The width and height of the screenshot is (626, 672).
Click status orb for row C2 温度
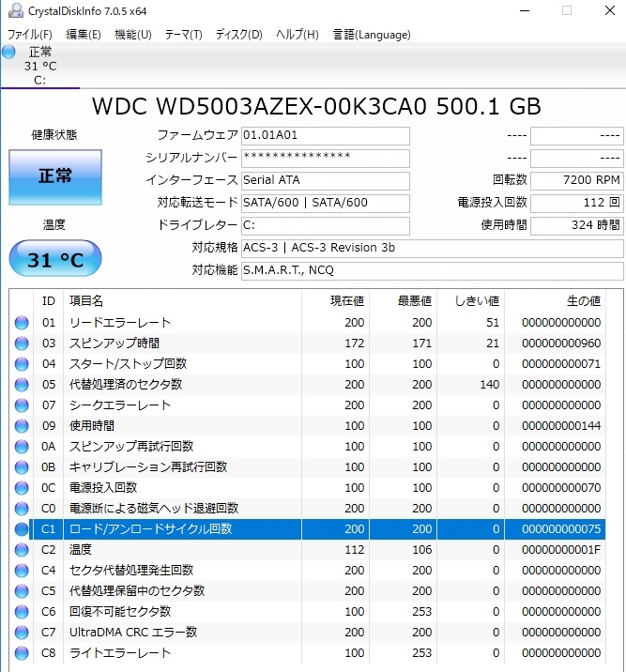pos(22,550)
